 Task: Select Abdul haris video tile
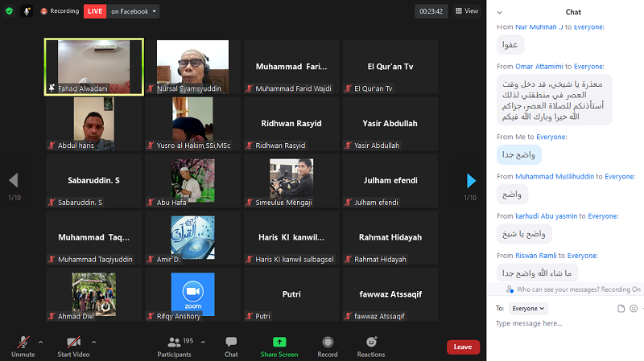click(94, 124)
